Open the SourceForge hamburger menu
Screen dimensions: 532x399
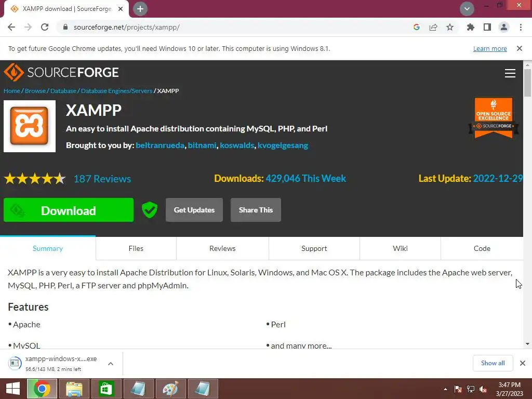point(510,73)
